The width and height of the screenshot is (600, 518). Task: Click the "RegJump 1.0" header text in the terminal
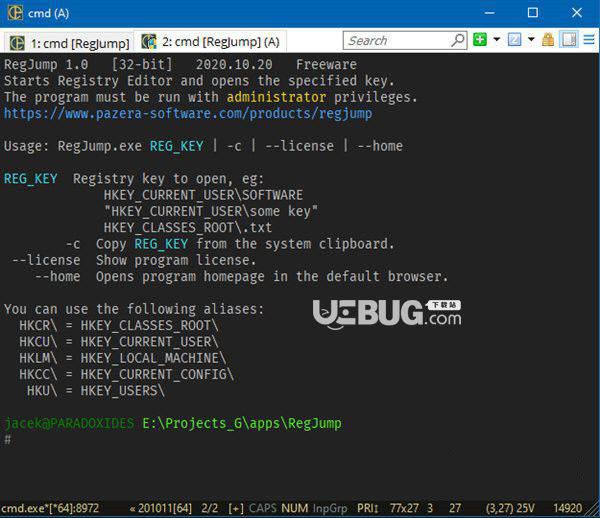pyautogui.click(x=46, y=64)
